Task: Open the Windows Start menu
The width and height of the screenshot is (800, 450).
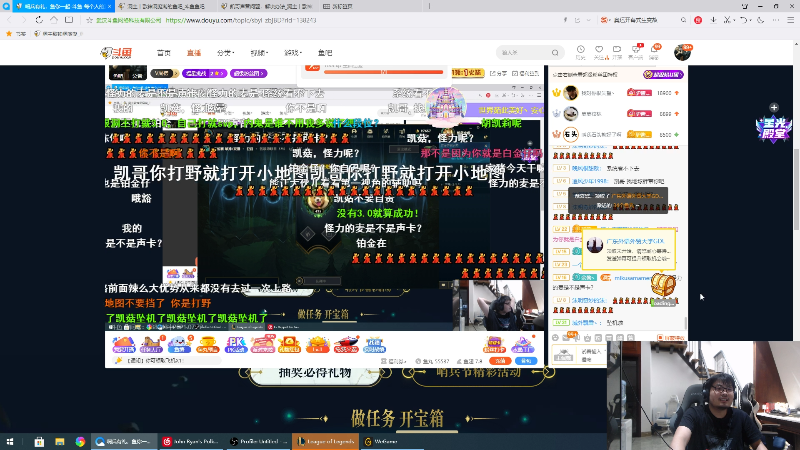Action: (10, 442)
